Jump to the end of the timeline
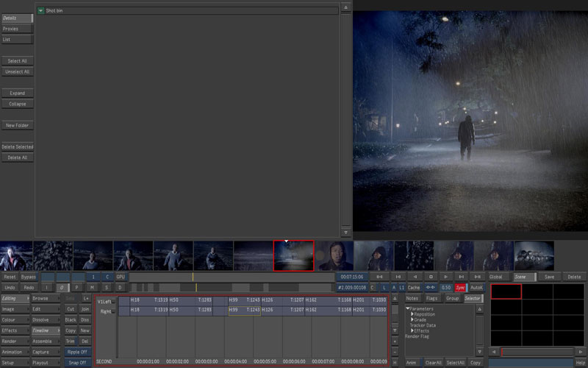588x368 pixels. pos(477,277)
